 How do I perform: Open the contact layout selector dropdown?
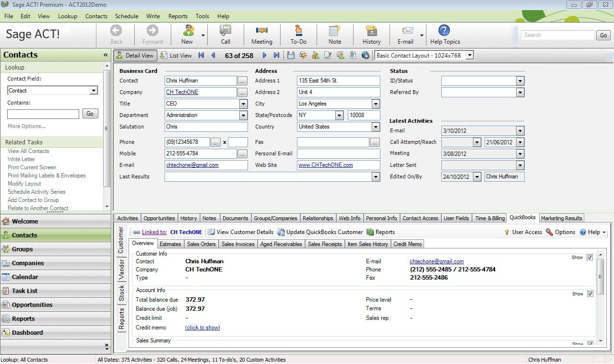coord(470,56)
